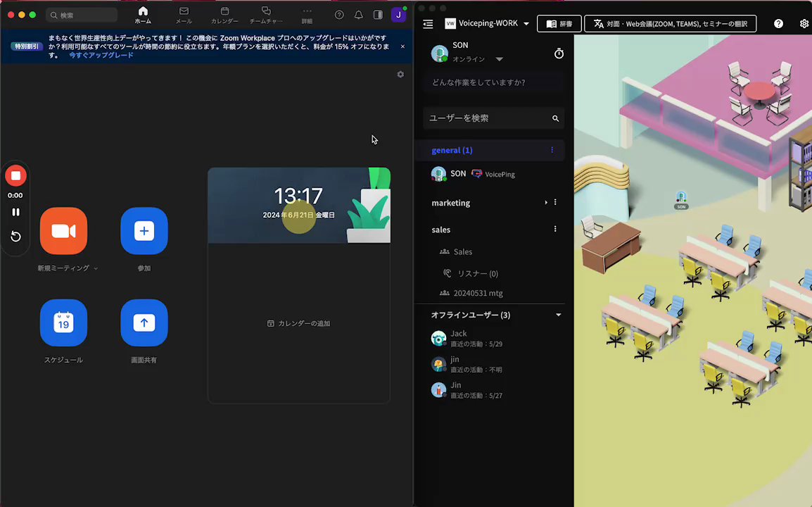Switch to the Zoom チームチャット tab
Viewport: 812px width, 507px height.
266,15
